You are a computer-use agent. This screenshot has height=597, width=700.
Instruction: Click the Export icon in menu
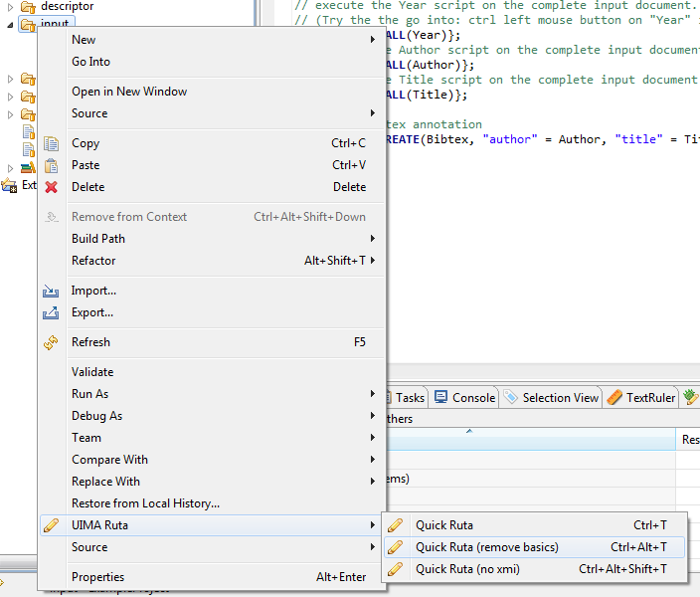[51, 312]
